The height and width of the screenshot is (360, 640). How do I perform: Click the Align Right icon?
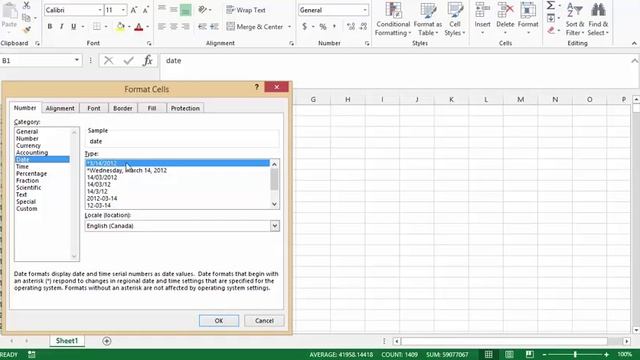(186, 27)
